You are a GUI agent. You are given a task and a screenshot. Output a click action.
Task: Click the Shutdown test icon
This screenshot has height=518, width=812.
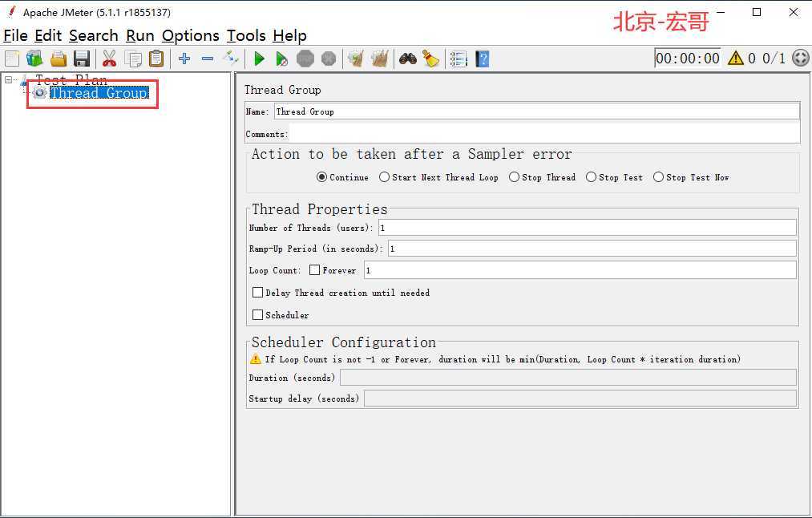tap(329, 59)
